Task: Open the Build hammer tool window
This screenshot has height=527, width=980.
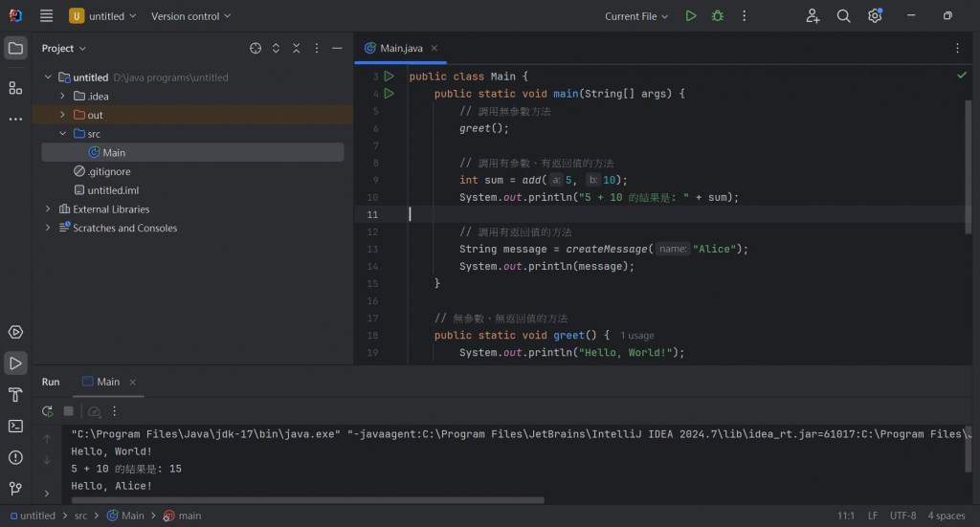Action: click(x=15, y=395)
